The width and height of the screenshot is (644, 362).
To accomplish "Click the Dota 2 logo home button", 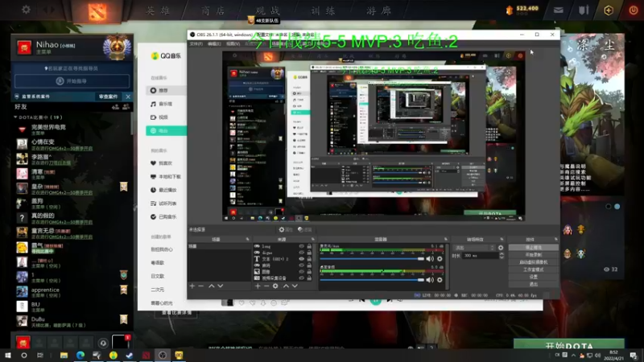I will [97, 11].
